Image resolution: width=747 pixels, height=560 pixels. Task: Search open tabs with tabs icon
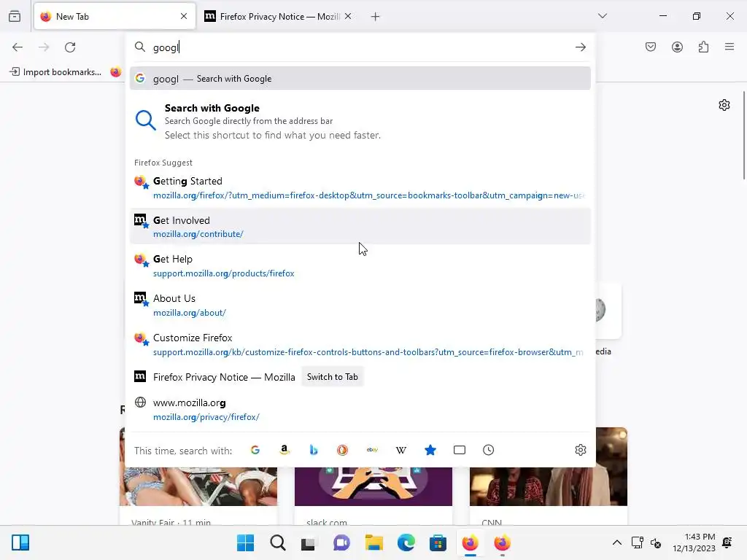click(460, 450)
